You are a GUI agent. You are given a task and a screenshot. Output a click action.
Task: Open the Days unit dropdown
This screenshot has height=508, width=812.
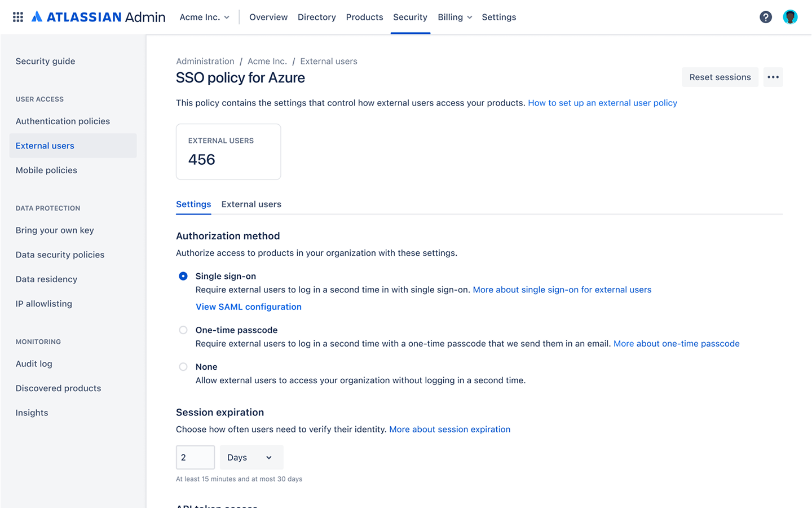point(251,458)
